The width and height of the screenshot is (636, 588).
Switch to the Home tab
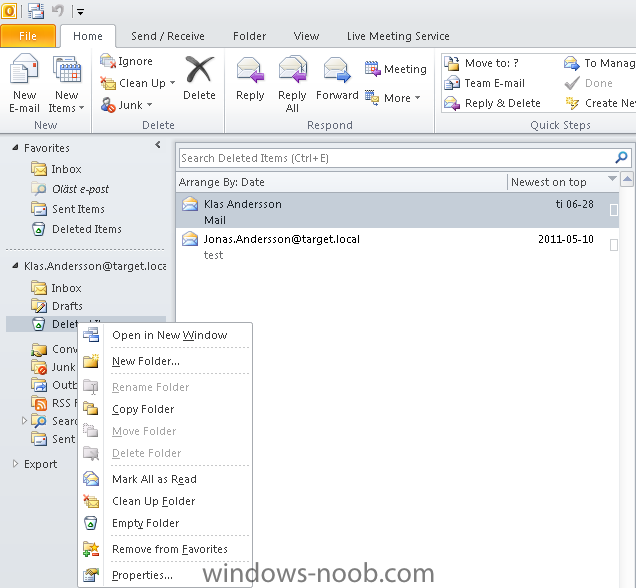tap(88, 36)
